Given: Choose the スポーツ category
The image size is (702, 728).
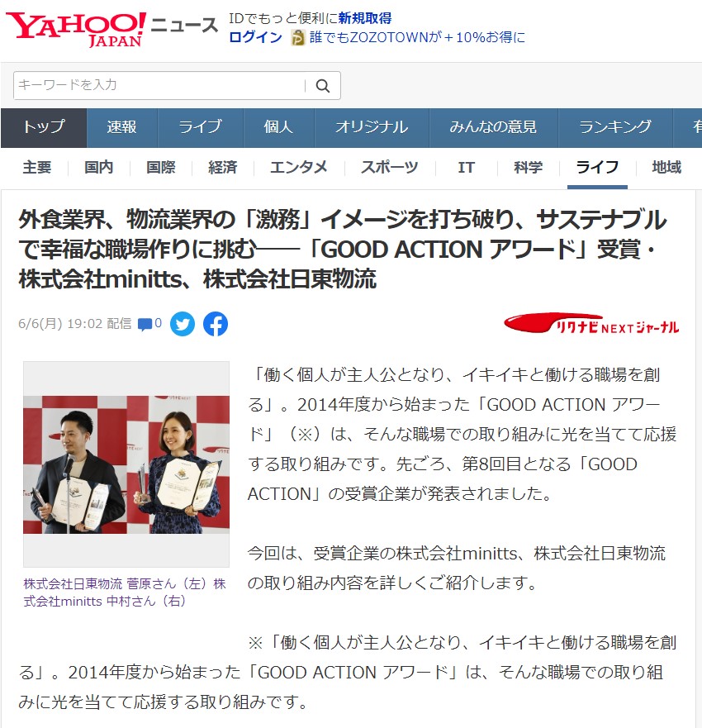Looking at the screenshot, I should tap(389, 168).
